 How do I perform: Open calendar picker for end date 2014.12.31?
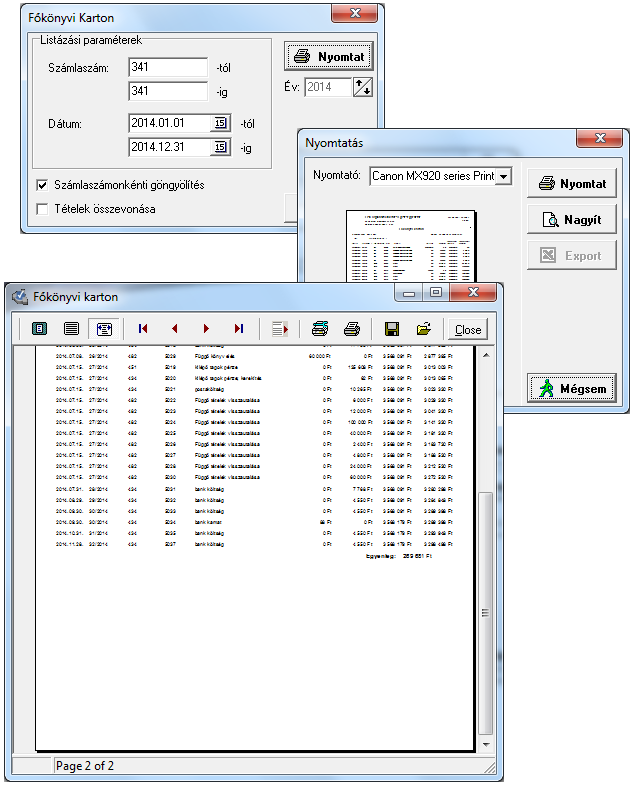pos(220,147)
